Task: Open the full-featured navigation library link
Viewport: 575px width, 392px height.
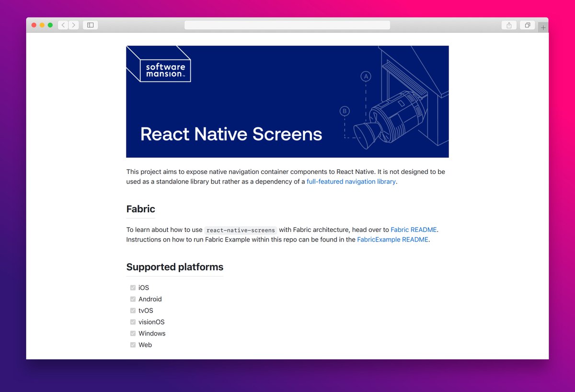Action: [351, 182]
